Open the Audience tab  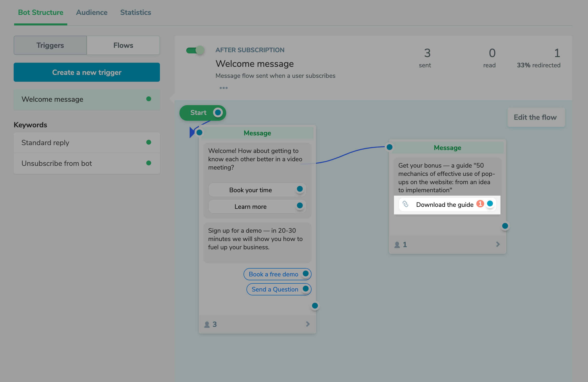tap(92, 12)
